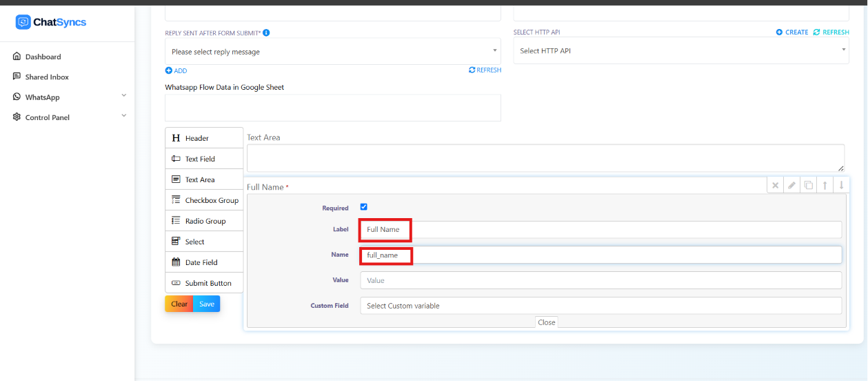Close the Full Name field editor

[x=547, y=322]
